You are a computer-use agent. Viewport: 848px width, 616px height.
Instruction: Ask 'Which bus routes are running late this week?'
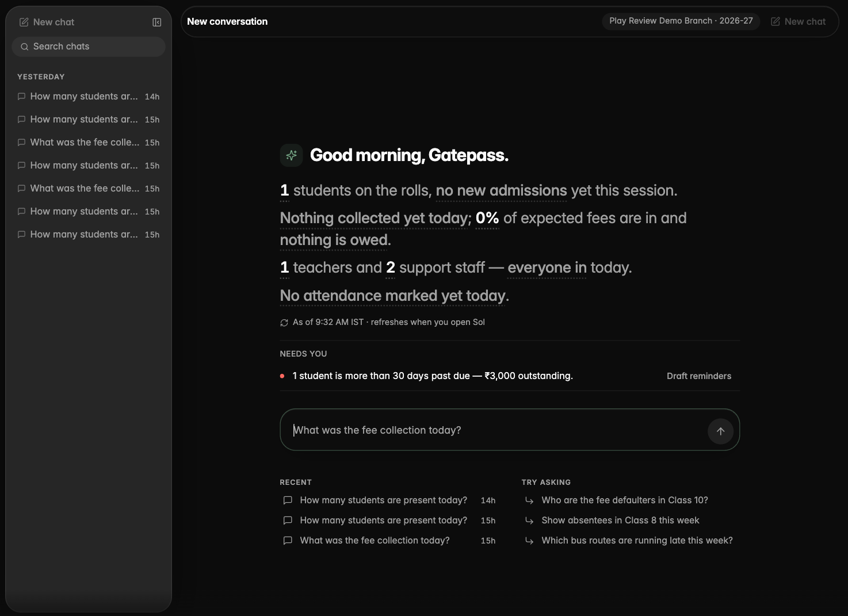637,541
